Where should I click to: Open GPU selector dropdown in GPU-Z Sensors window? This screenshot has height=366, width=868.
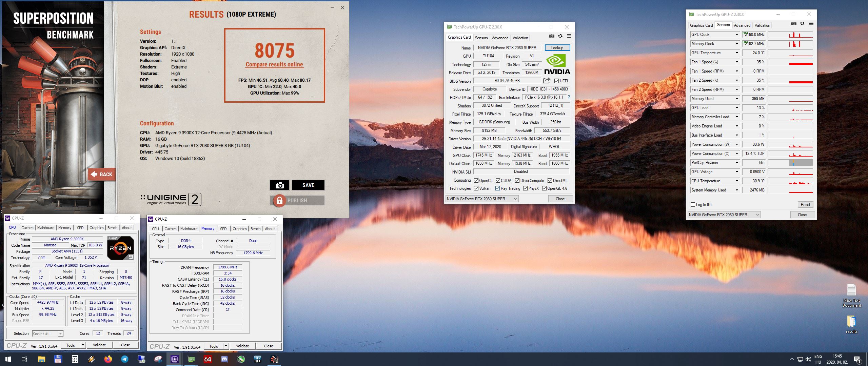coord(724,215)
